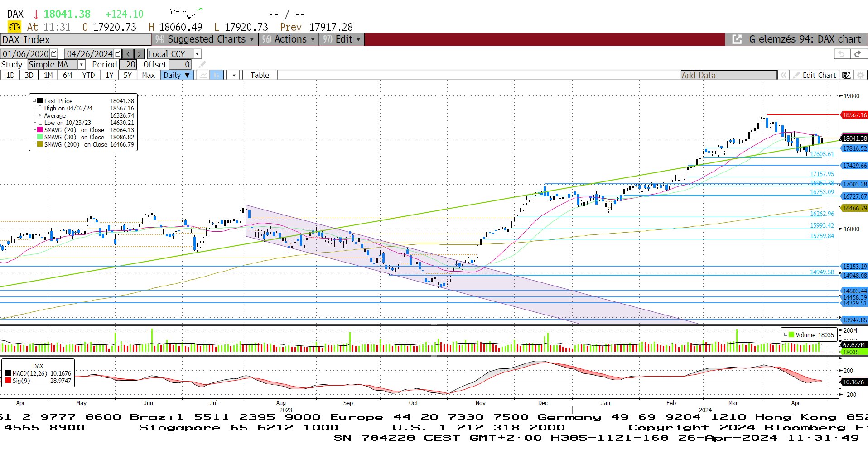Click the Edit Chart button
The height and width of the screenshot is (463, 868).
815,75
